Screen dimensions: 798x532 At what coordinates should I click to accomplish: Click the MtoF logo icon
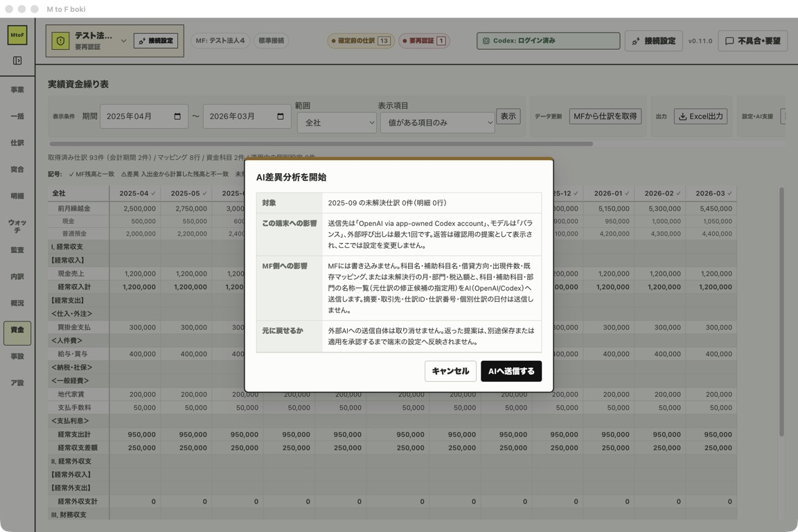[17, 35]
